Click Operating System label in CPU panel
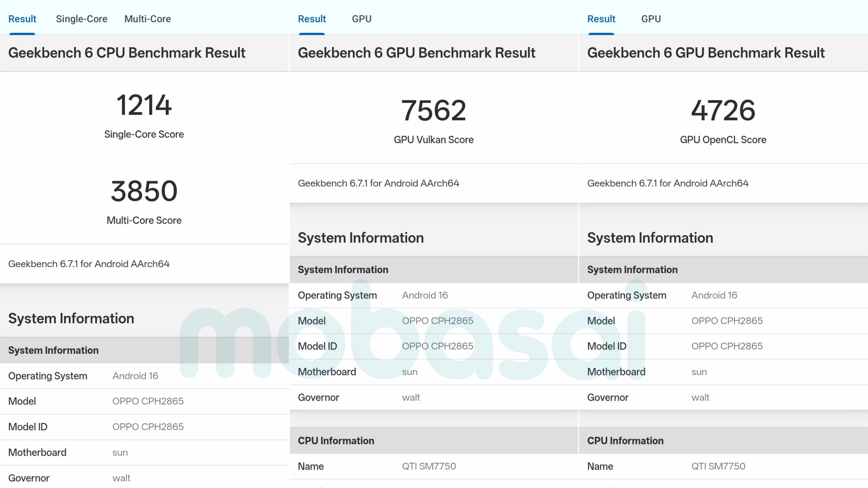 tap(48, 376)
